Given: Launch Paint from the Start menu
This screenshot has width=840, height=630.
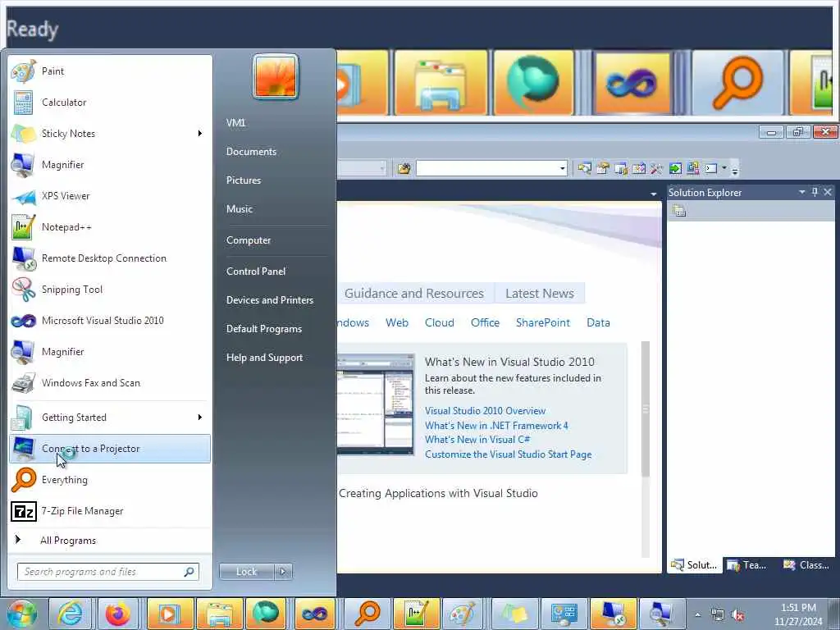Looking at the screenshot, I should tap(110, 71).
